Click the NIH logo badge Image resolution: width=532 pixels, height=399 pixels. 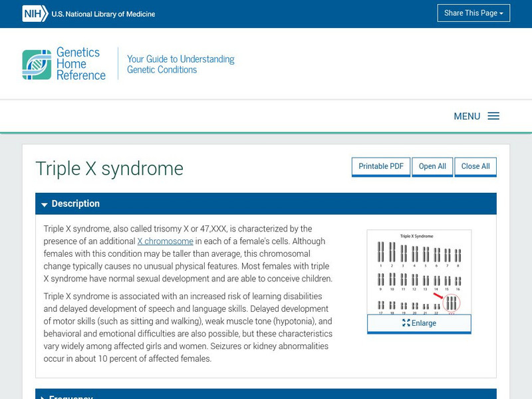[35, 13]
